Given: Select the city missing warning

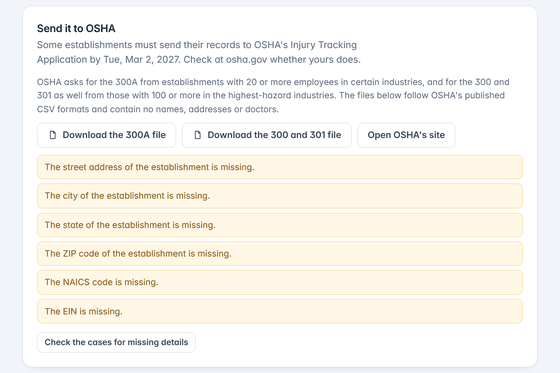Looking at the screenshot, I should pyautogui.click(x=280, y=196).
